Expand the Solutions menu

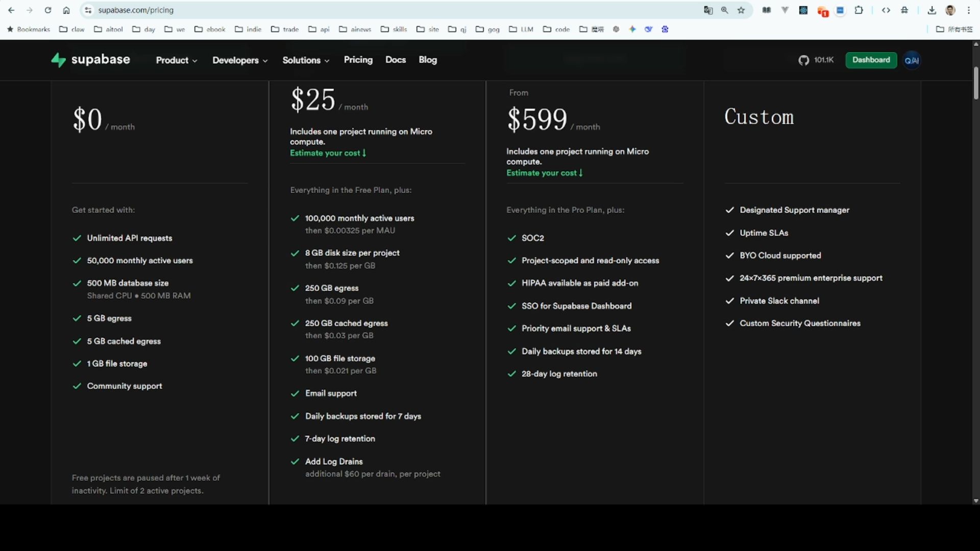click(x=306, y=60)
